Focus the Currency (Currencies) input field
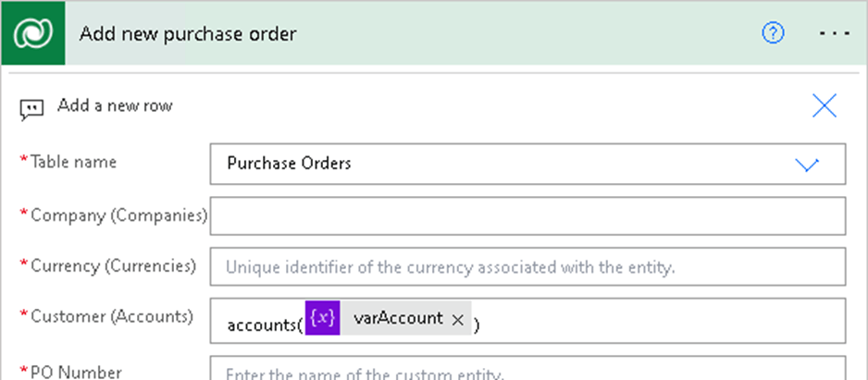Screen dimensions: 868x380 [x=527, y=268]
